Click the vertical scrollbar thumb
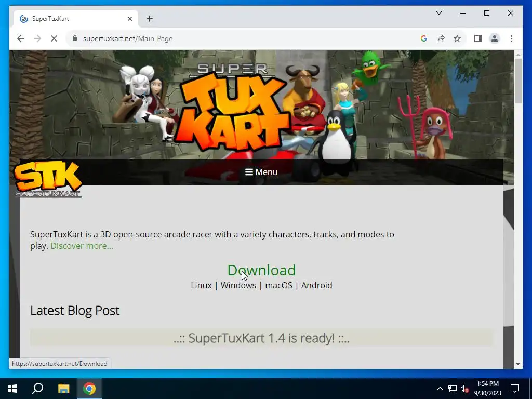Screen dimensions: 532x399 click(x=518, y=81)
